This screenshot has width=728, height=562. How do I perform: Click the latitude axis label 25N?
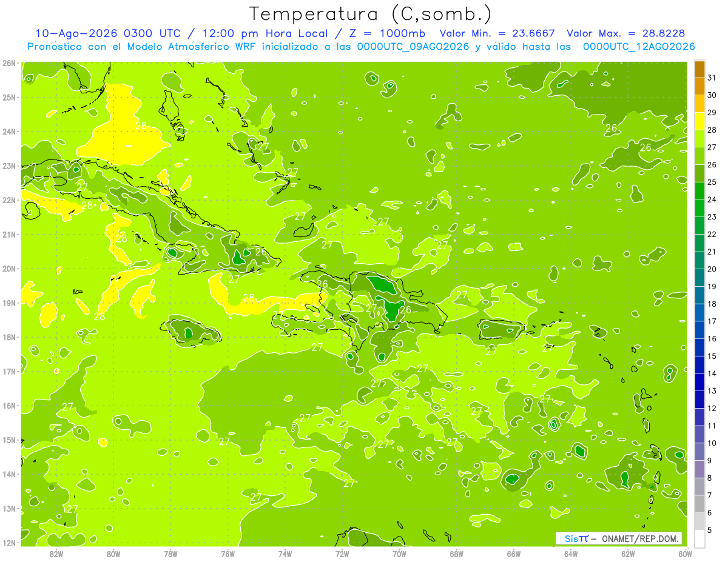click(x=8, y=98)
